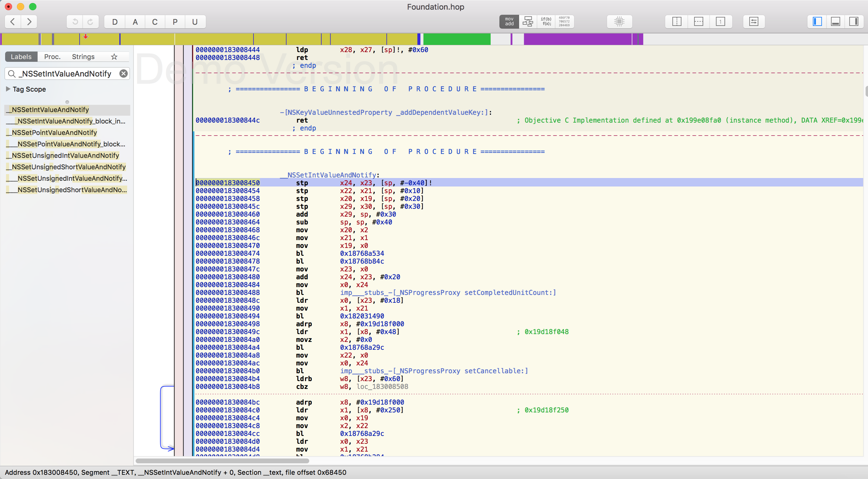
Task: Mark selection as Data with the D button
Action: coord(115,22)
